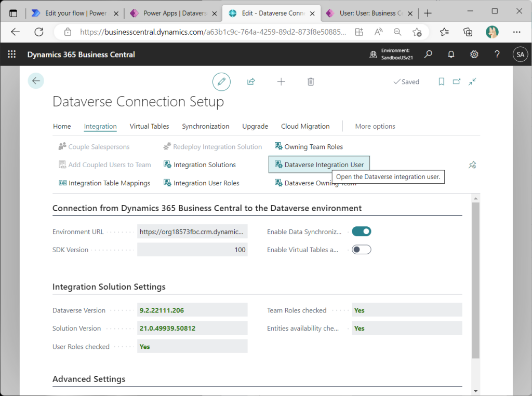Click the User Roles checked value Yes

[145, 347]
